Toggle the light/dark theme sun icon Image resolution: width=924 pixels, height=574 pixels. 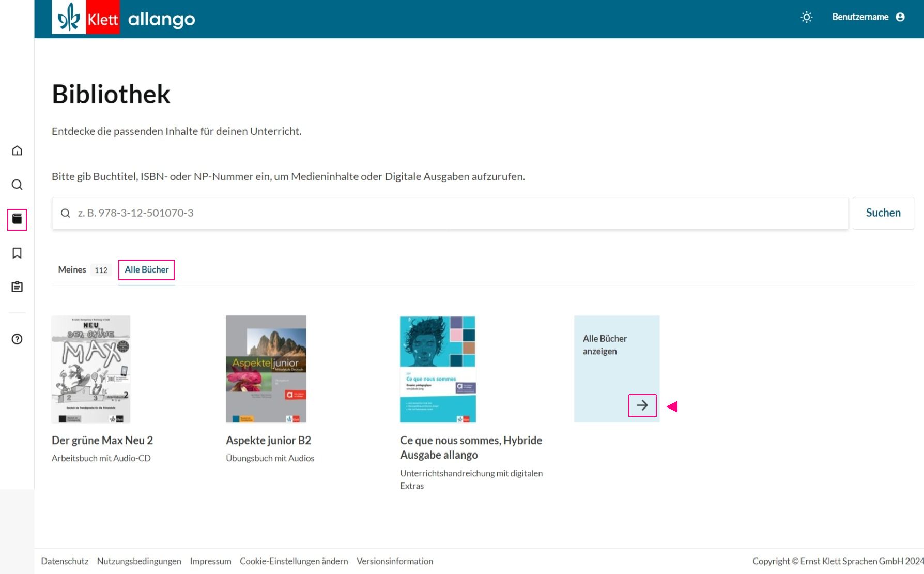tap(806, 17)
